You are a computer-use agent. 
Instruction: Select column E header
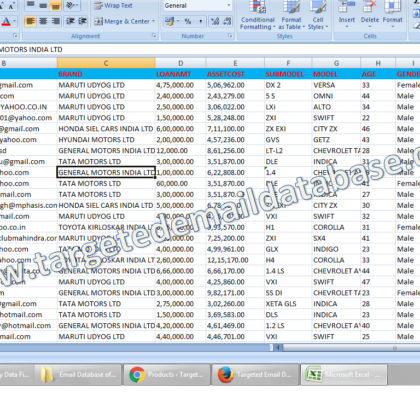pyautogui.click(x=235, y=63)
